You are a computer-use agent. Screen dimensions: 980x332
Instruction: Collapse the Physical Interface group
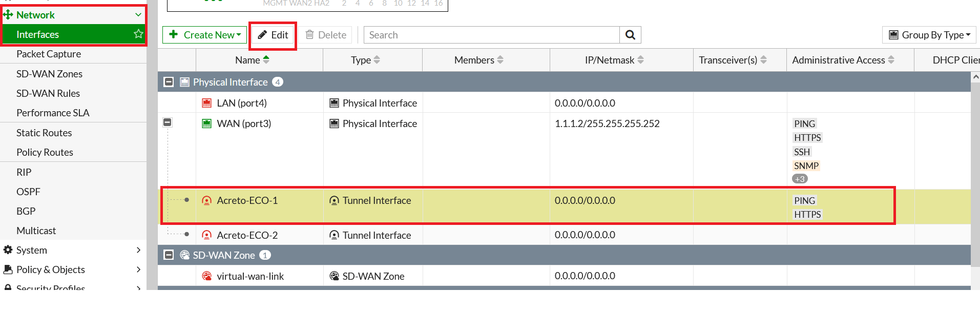coord(169,82)
